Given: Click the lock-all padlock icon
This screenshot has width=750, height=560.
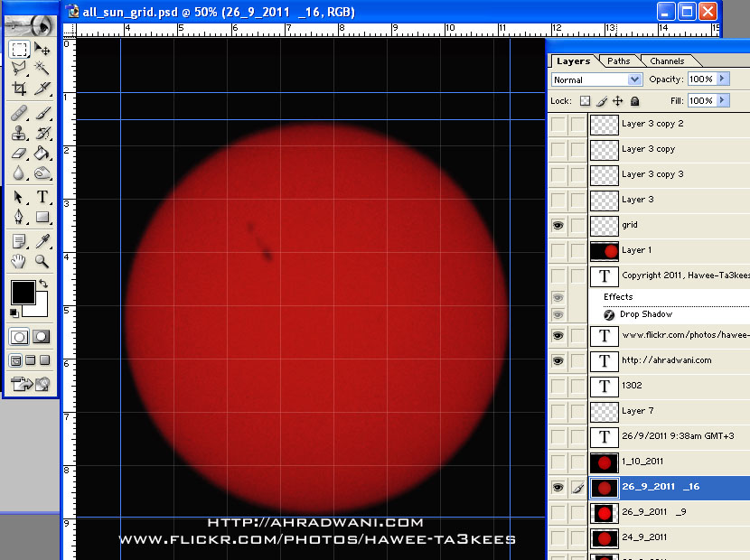Looking at the screenshot, I should (x=634, y=101).
